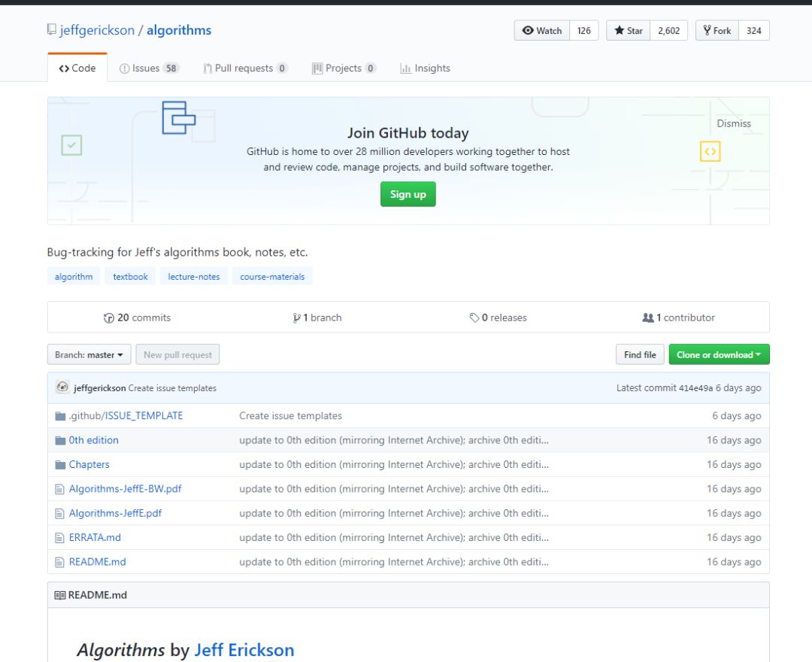Click the releases tag icon
812x662 pixels.
[474, 318]
